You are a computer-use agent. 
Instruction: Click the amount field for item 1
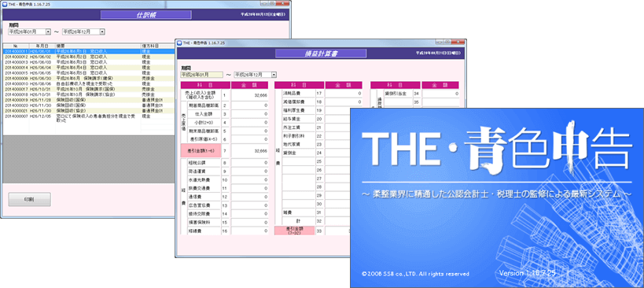pyautogui.click(x=250, y=96)
